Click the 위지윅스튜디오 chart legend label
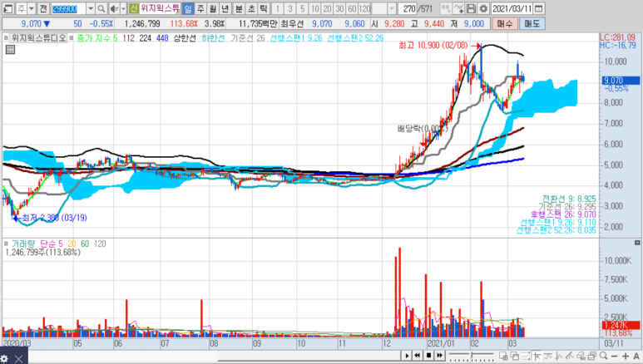This screenshot has height=364, width=643. [38, 38]
